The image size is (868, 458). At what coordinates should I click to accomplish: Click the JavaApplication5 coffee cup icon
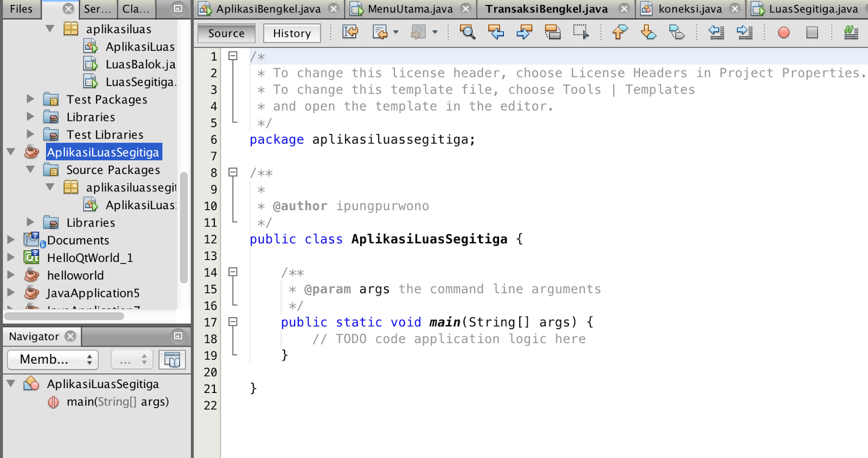32,293
